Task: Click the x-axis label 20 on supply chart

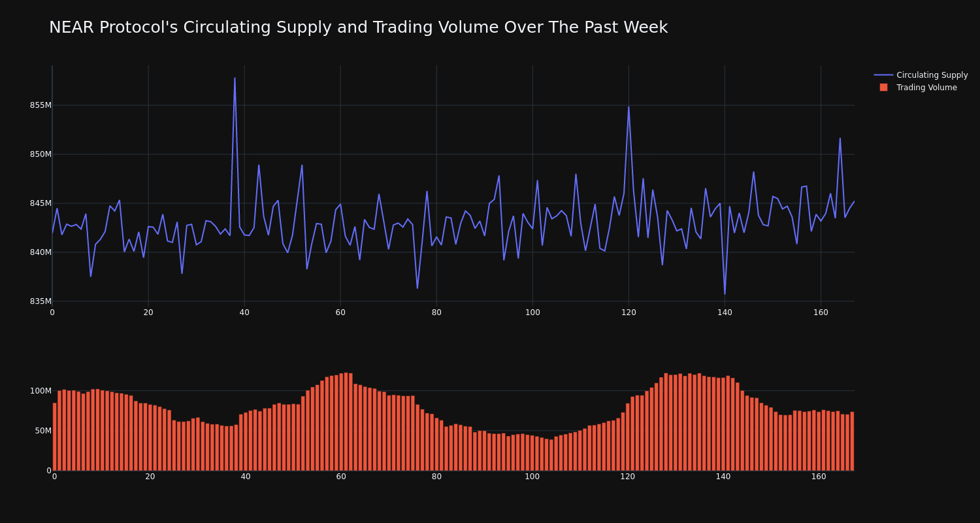Action: point(148,312)
